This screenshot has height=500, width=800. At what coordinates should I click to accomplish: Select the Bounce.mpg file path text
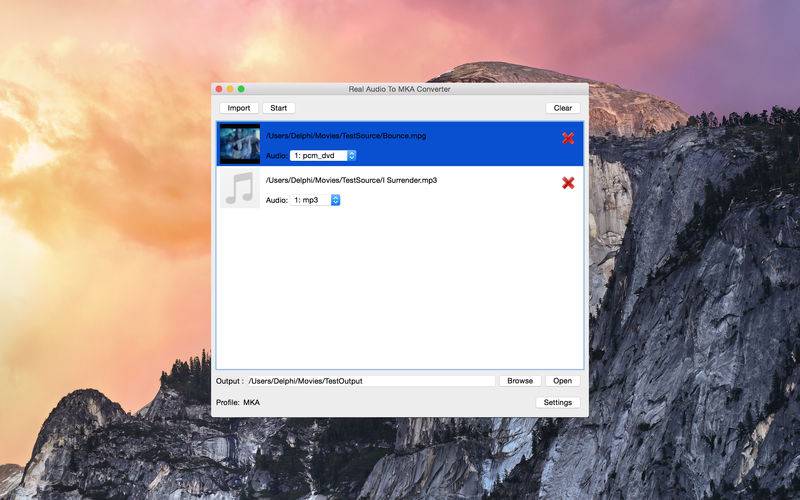pos(346,136)
